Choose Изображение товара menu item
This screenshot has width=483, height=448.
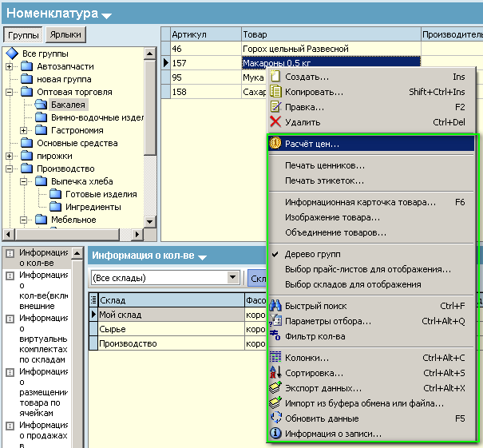click(x=371, y=217)
